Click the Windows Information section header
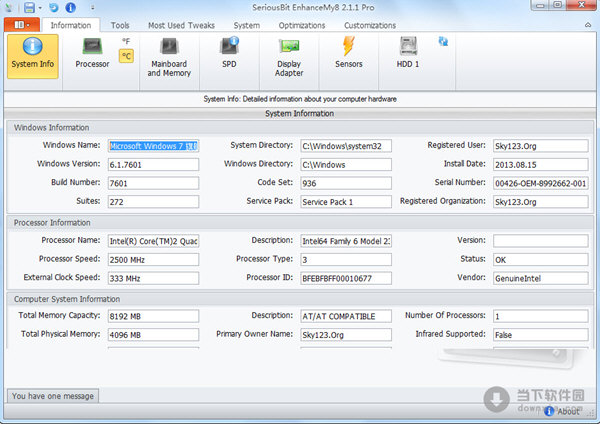The width and height of the screenshot is (600, 424). (x=300, y=127)
